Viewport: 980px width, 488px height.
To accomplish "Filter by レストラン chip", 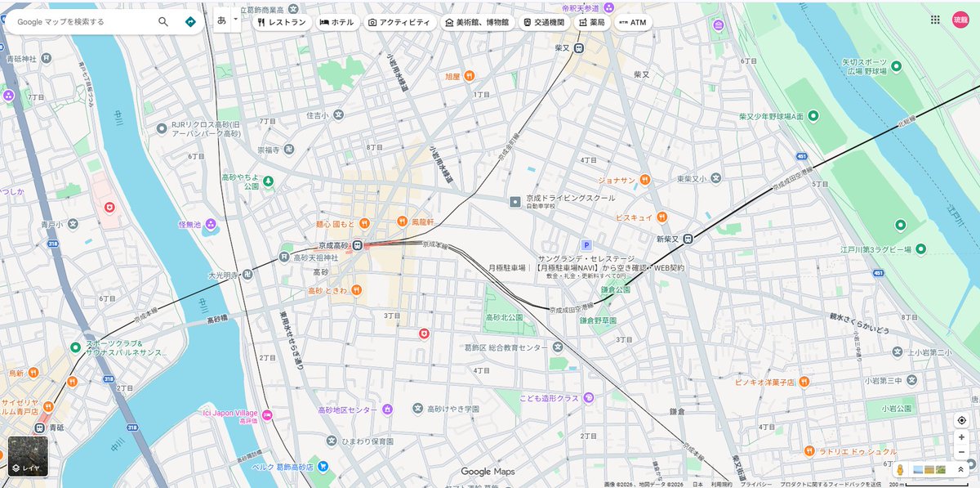I will click(282, 22).
